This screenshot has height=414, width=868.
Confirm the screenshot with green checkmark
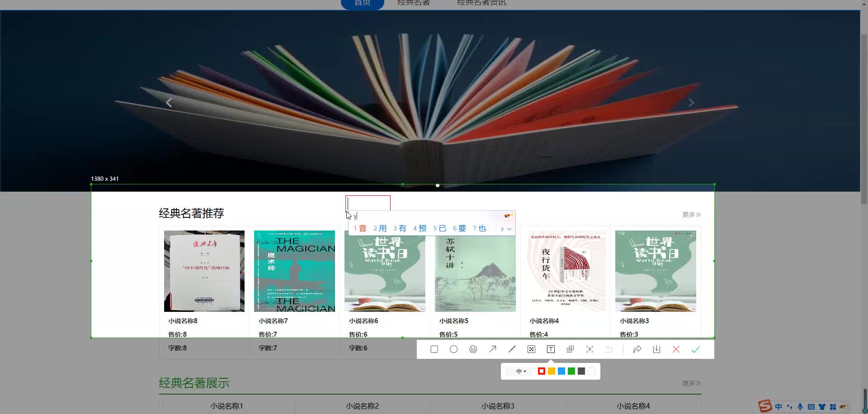click(695, 349)
